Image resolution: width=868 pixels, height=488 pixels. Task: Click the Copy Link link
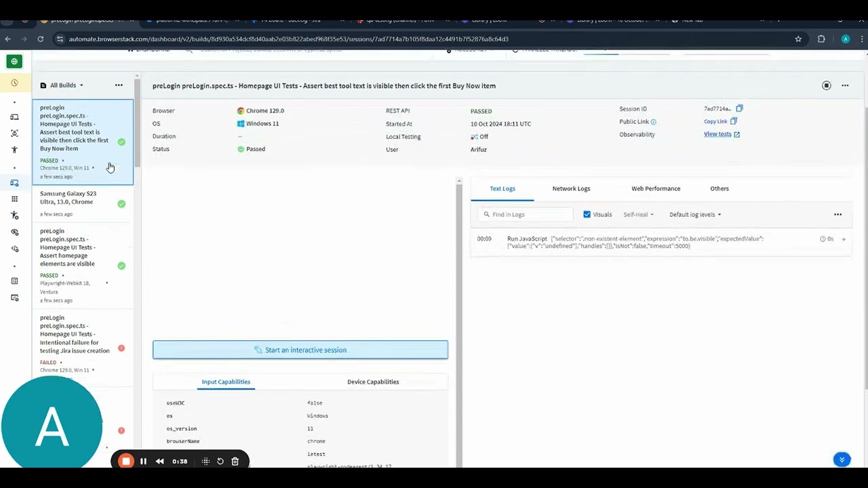[x=715, y=121]
